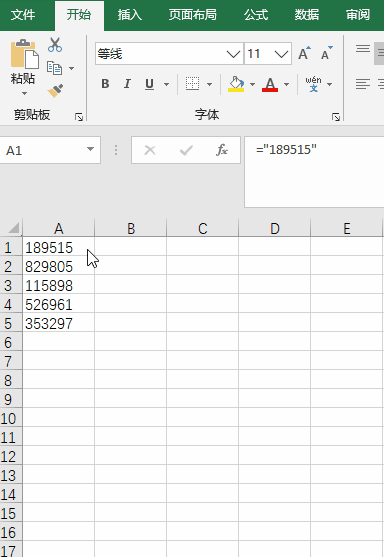Apply red font color
The height and width of the screenshot is (557, 384).
coord(270,84)
